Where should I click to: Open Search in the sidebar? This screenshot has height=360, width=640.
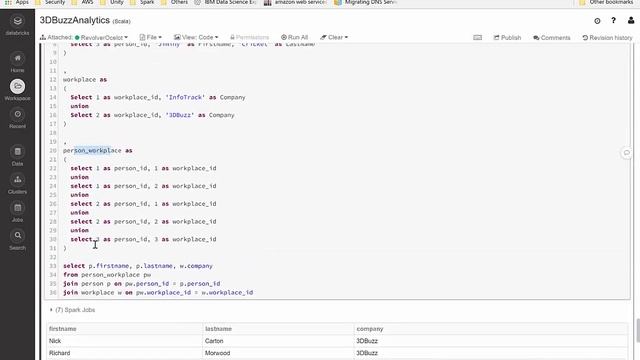pos(17,240)
